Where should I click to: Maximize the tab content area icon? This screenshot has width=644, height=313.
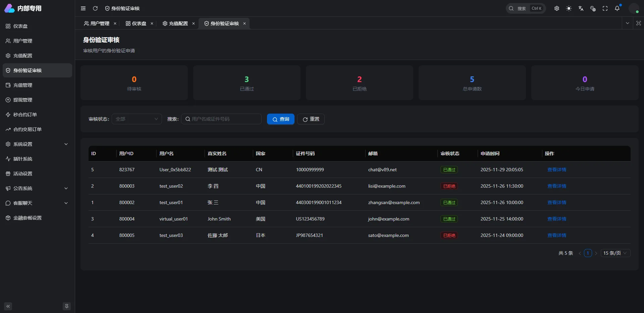tap(638, 23)
